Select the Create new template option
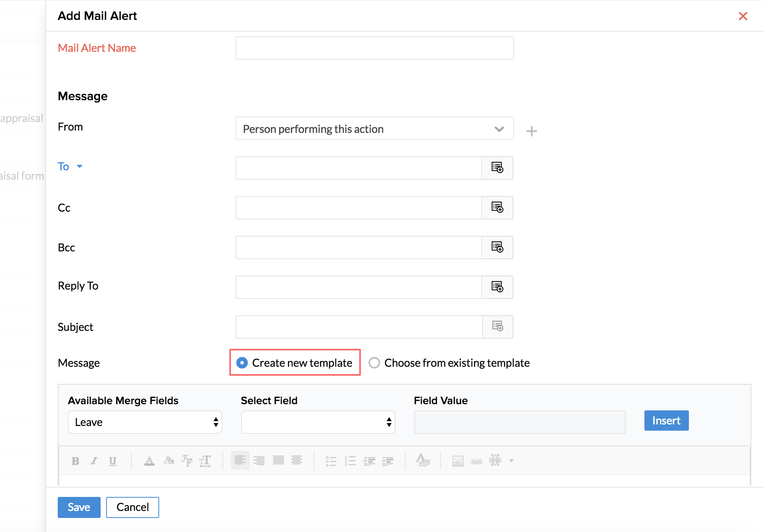The image size is (763, 532). click(x=242, y=362)
